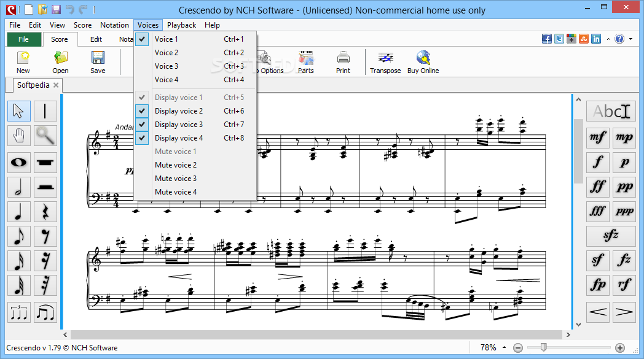Select the triplet tuplet tool
This screenshot has width=644, height=359.
pyautogui.click(x=19, y=312)
